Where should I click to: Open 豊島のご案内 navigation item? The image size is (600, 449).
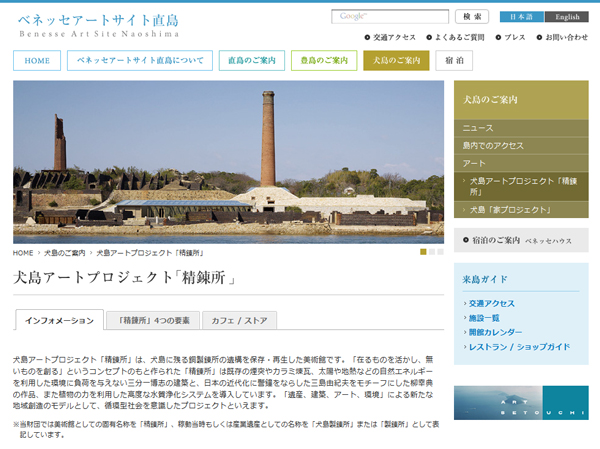click(x=324, y=60)
